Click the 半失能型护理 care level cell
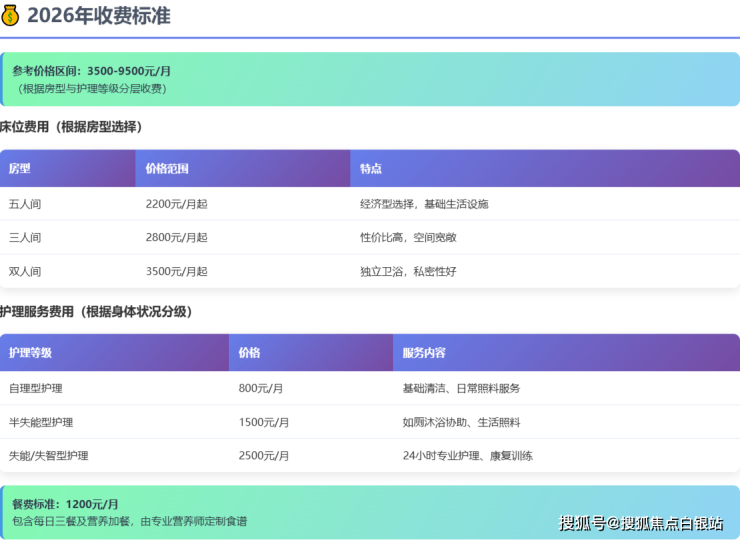740x540 pixels. pyautogui.click(x=41, y=422)
